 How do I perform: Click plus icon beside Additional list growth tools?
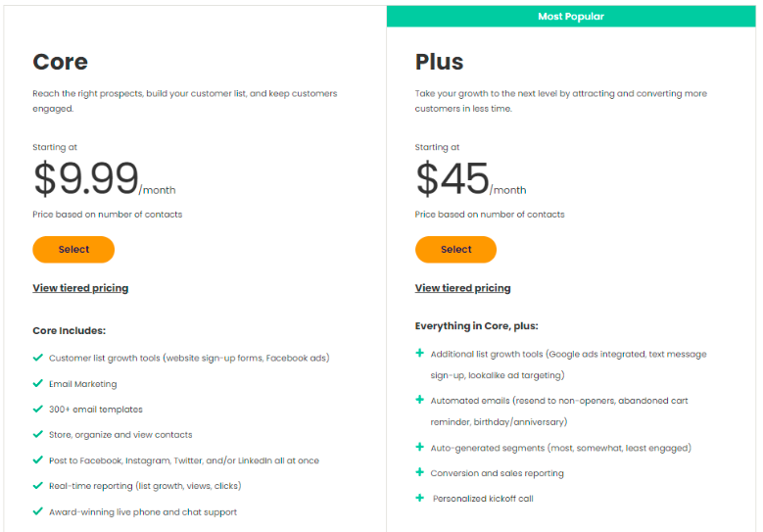point(420,354)
